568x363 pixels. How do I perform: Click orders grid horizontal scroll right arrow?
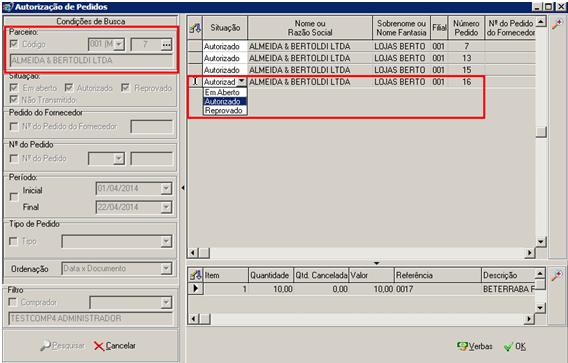click(530, 253)
